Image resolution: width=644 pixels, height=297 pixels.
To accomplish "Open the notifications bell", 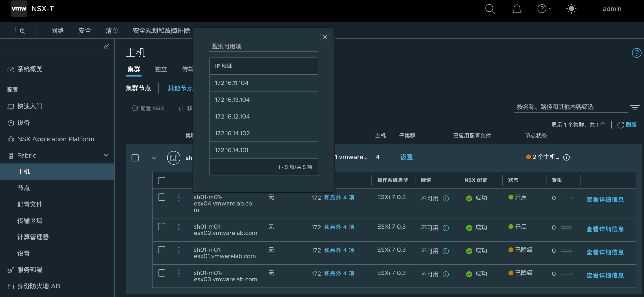I will point(517,9).
